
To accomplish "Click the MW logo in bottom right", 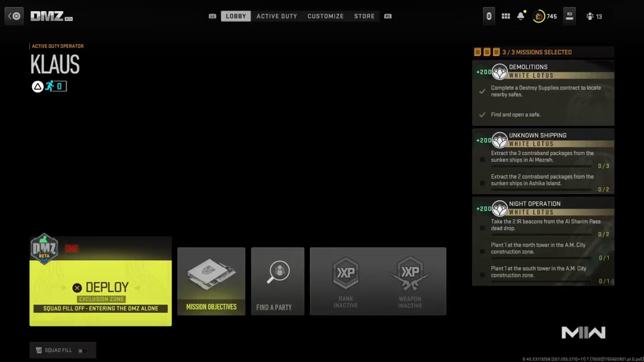I will [x=583, y=332].
